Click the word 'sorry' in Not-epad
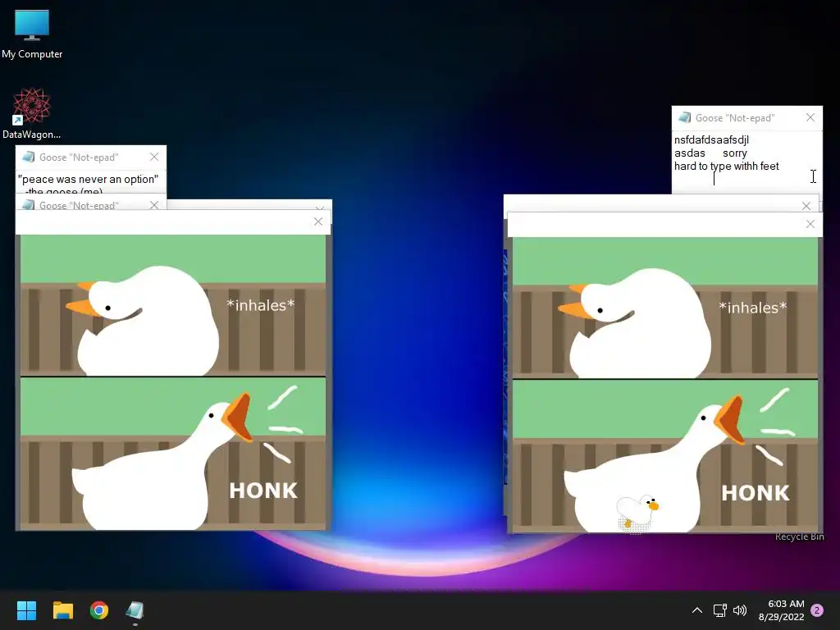This screenshot has width=840, height=630. point(734,153)
